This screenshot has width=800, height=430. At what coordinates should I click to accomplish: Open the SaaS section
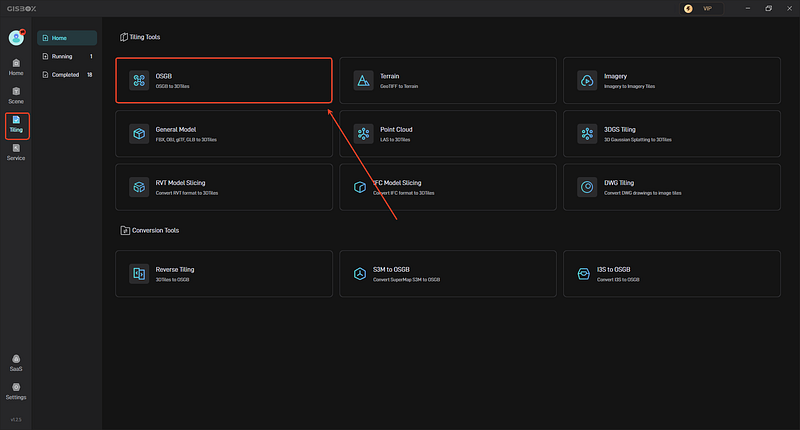pos(16,363)
